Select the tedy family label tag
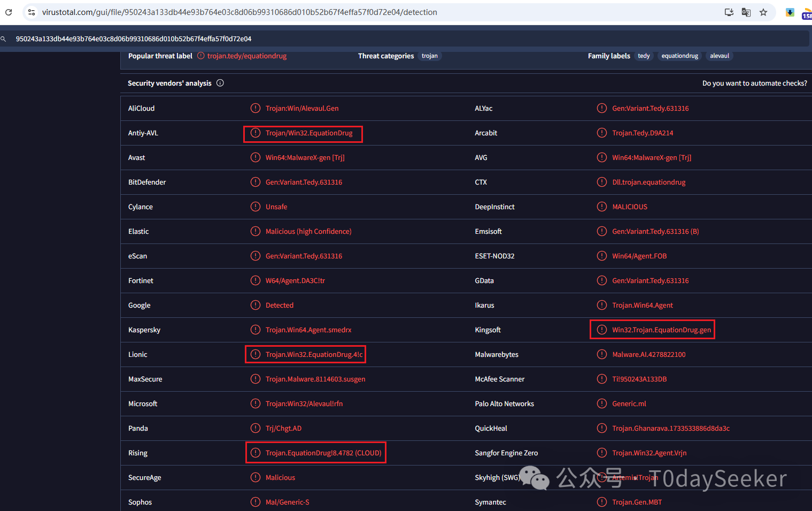This screenshot has height=511, width=812. coord(644,56)
